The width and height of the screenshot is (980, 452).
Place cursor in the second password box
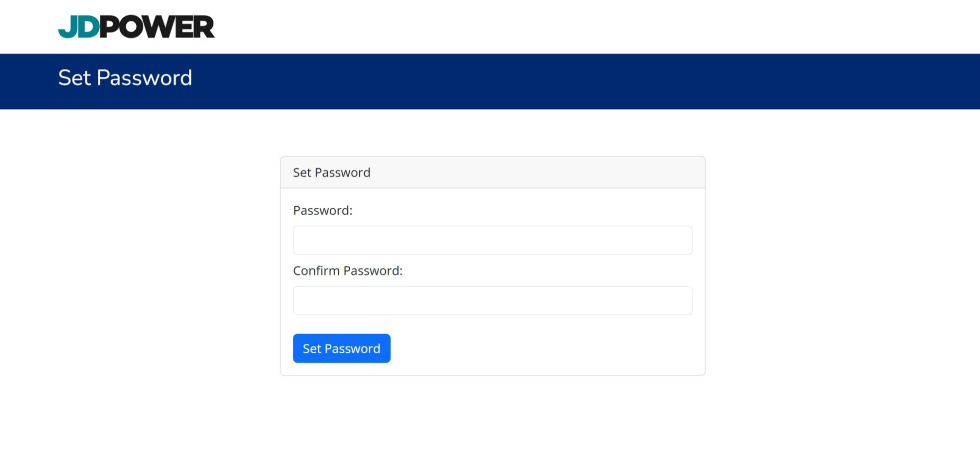point(492,301)
